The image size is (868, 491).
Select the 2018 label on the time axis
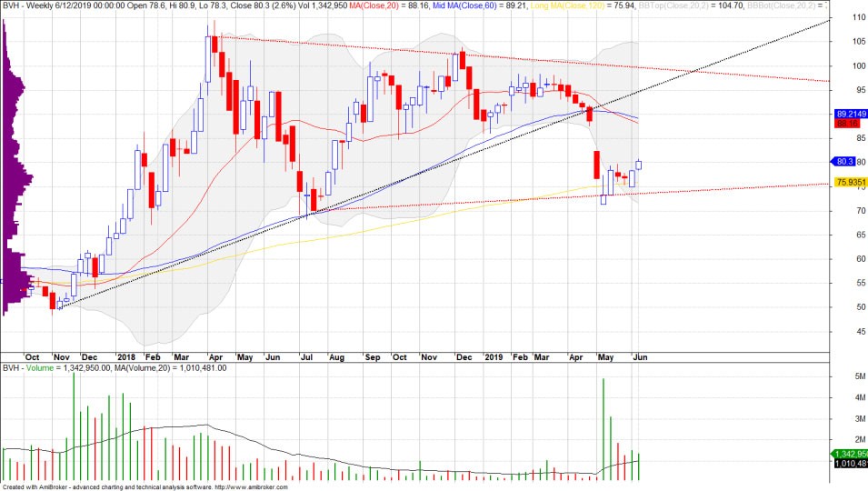coord(125,357)
